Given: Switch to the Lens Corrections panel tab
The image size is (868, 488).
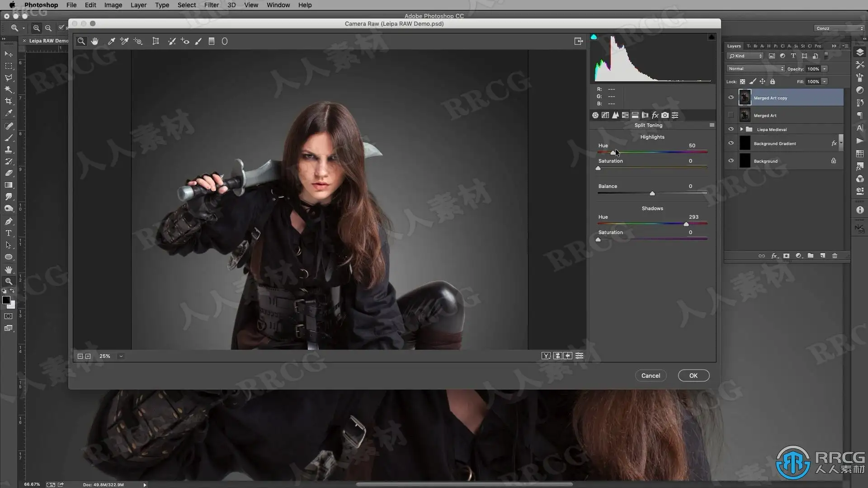Looking at the screenshot, I should [645, 115].
